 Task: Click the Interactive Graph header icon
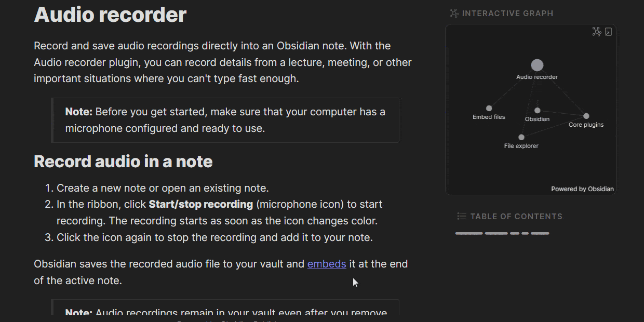pyautogui.click(x=454, y=14)
